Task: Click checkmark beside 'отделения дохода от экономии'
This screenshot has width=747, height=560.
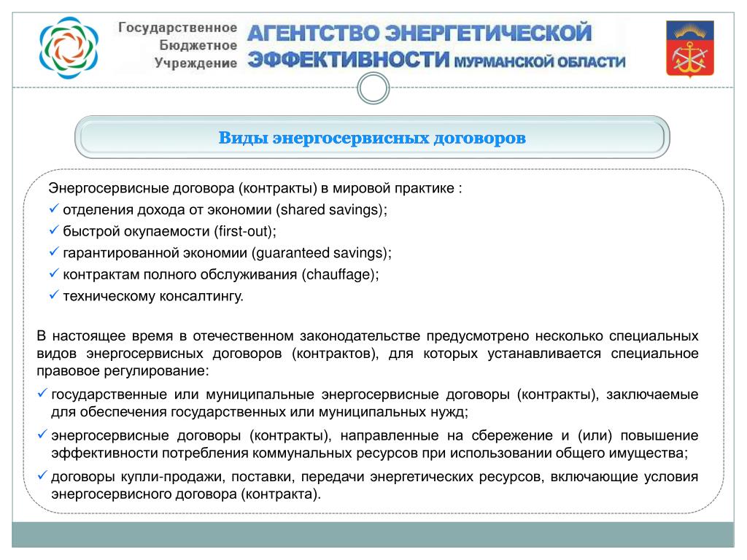Action: coord(54,209)
